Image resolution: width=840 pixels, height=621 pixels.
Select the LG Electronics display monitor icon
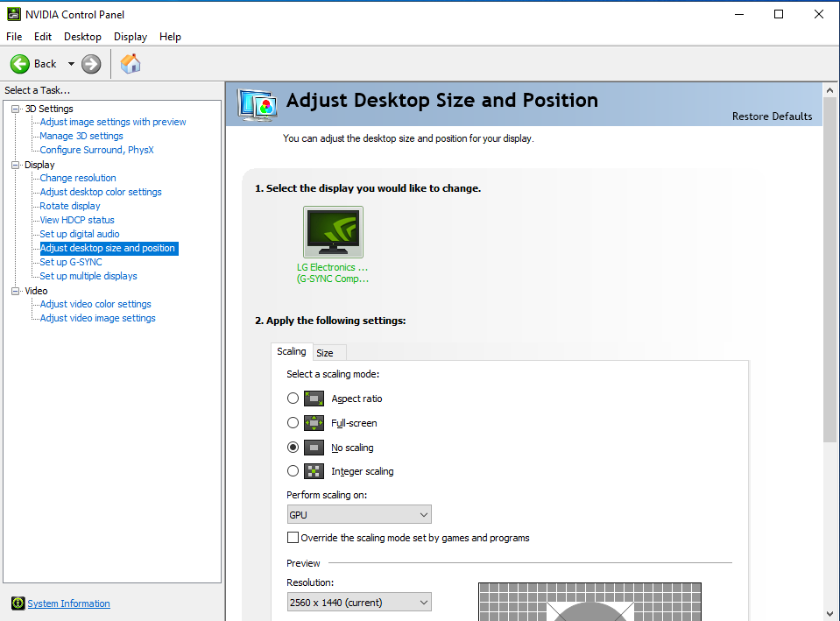coord(333,231)
